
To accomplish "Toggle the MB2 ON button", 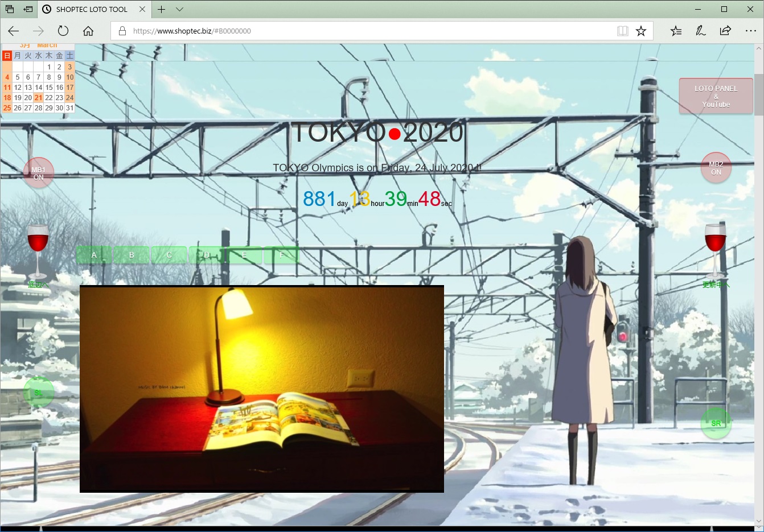I will click(x=716, y=168).
